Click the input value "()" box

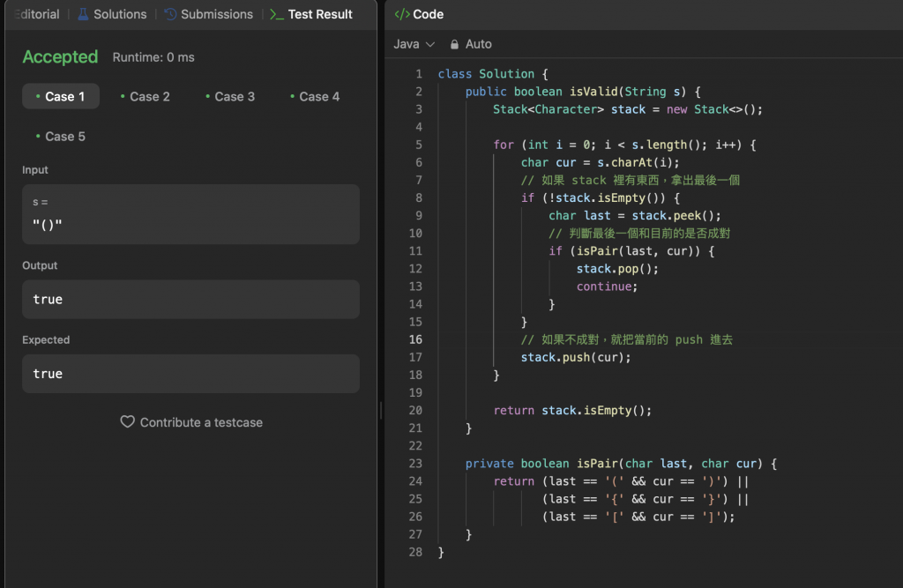tap(190, 214)
